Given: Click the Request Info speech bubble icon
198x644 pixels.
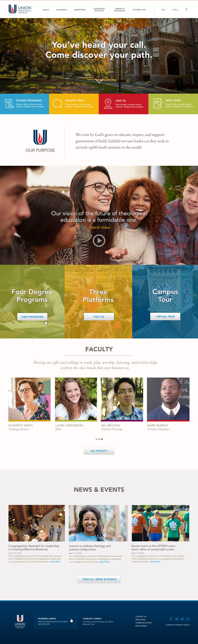Looking at the screenshot, I should pyautogui.click(x=57, y=103).
